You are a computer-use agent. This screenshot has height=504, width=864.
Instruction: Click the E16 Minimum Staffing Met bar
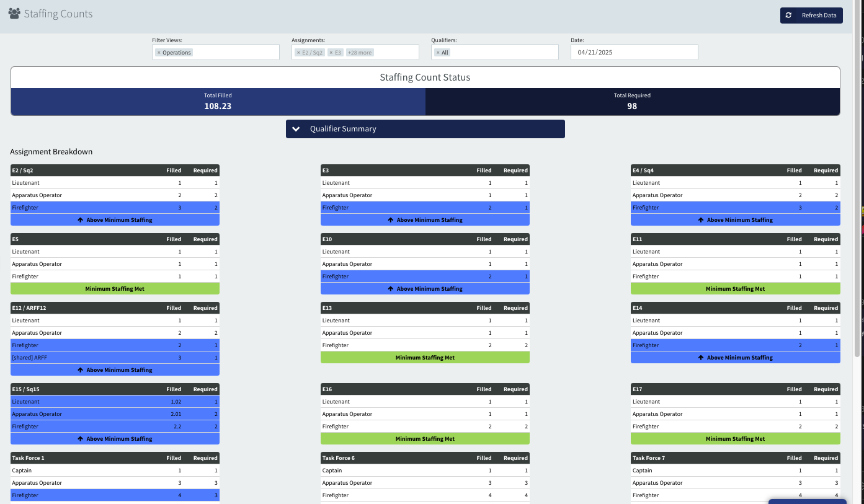point(425,439)
